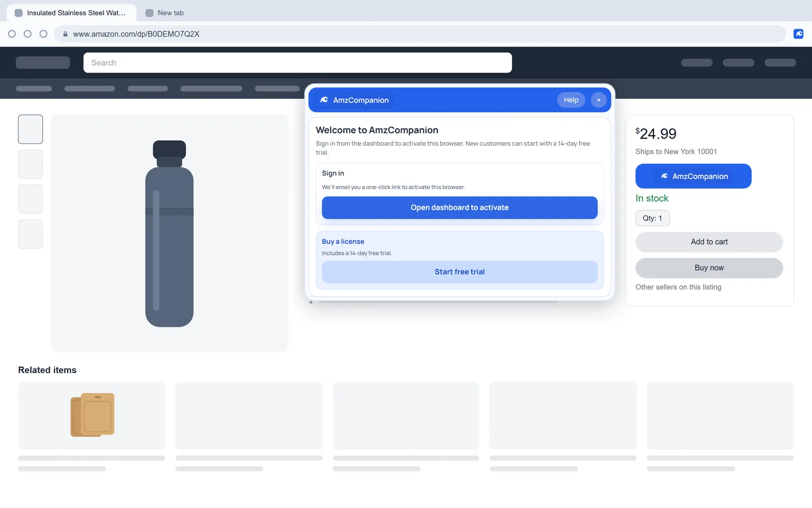
Task: Click the AmzCompanion extension icon in the browser toolbar
Action: click(x=798, y=34)
